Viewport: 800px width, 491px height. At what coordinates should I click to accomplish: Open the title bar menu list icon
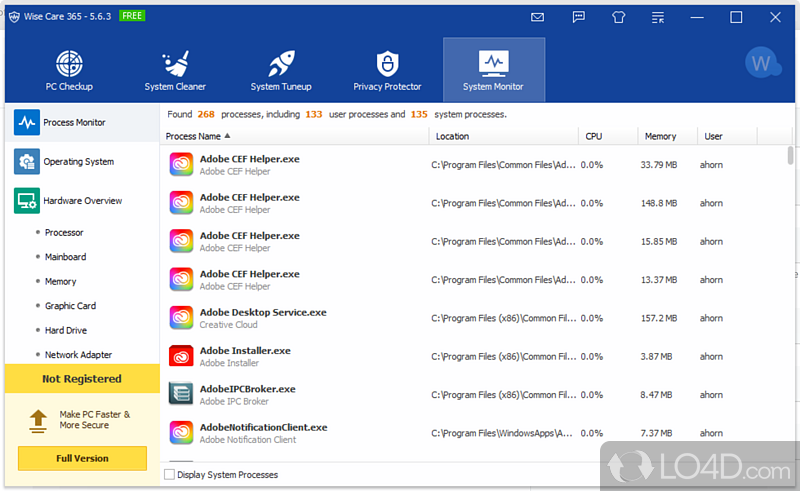coord(657,17)
